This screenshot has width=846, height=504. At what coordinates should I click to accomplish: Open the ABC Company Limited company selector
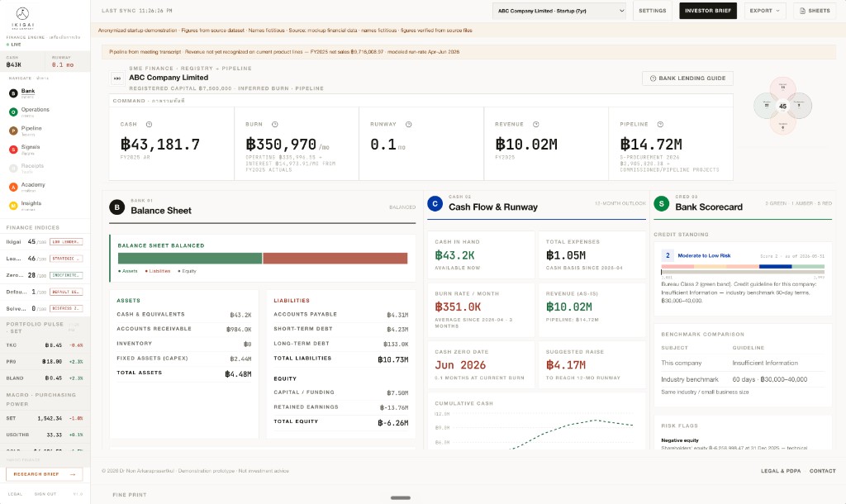(559, 11)
